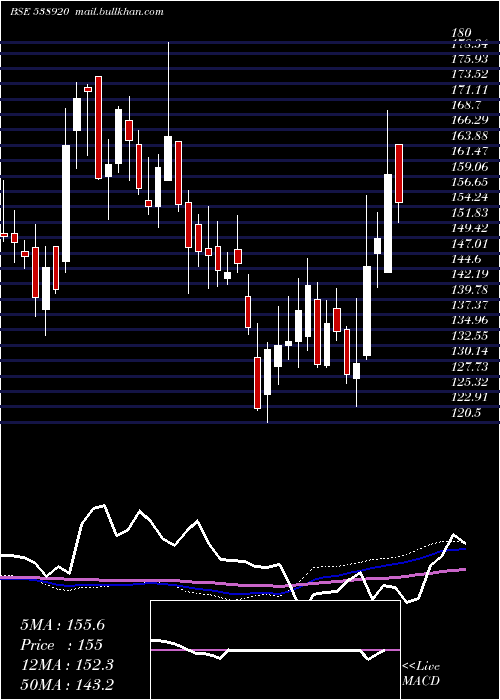Select the 166.29 price level label
This screenshot has height=700, width=500.
(469, 121)
